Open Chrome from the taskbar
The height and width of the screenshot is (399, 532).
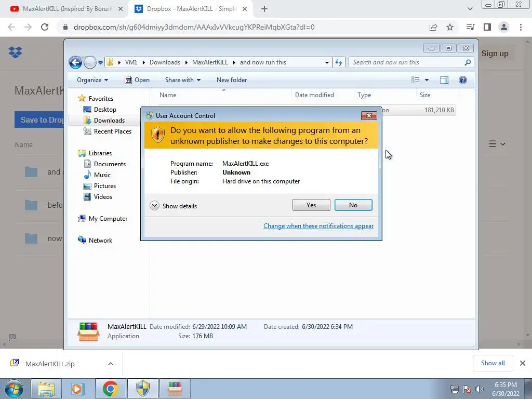(111, 389)
